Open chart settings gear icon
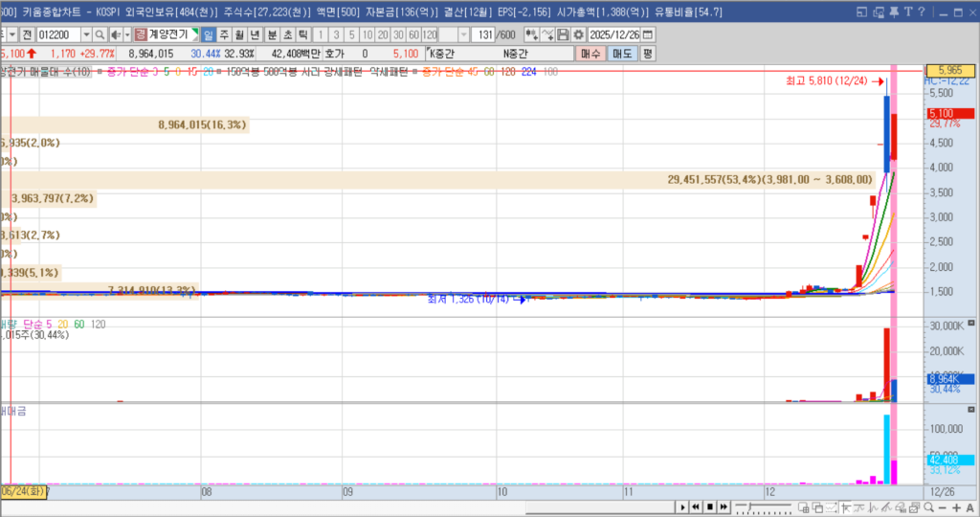 pyautogui.click(x=578, y=34)
